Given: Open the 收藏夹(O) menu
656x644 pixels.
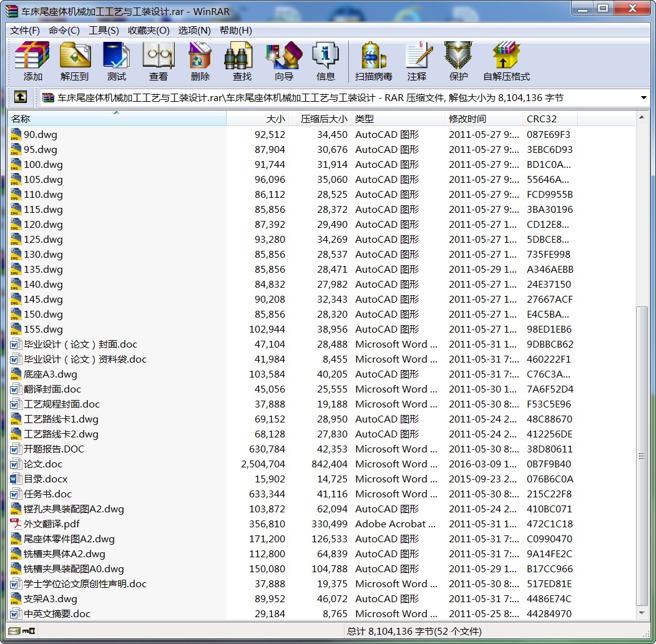Looking at the screenshot, I should pyautogui.click(x=149, y=31).
